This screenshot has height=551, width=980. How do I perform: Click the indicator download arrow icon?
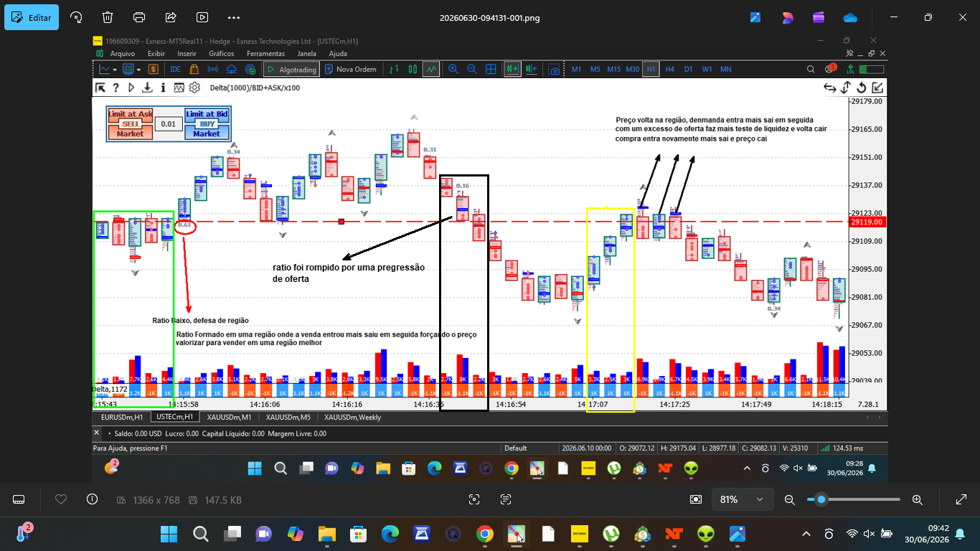[147, 88]
